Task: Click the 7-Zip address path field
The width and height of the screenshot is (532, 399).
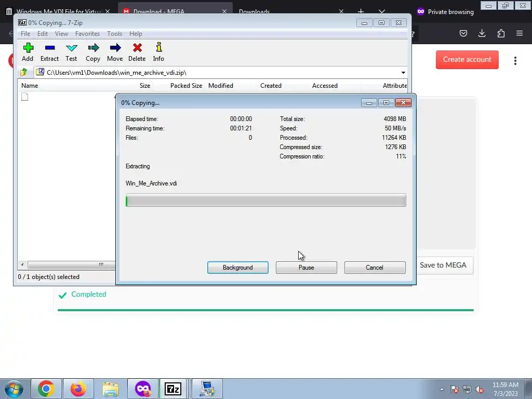Action: pos(217,73)
